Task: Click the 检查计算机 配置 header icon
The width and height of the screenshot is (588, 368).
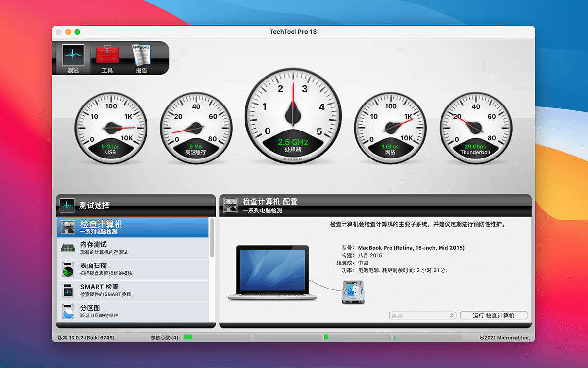Action: pyautogui.click(x=231, y=206)
